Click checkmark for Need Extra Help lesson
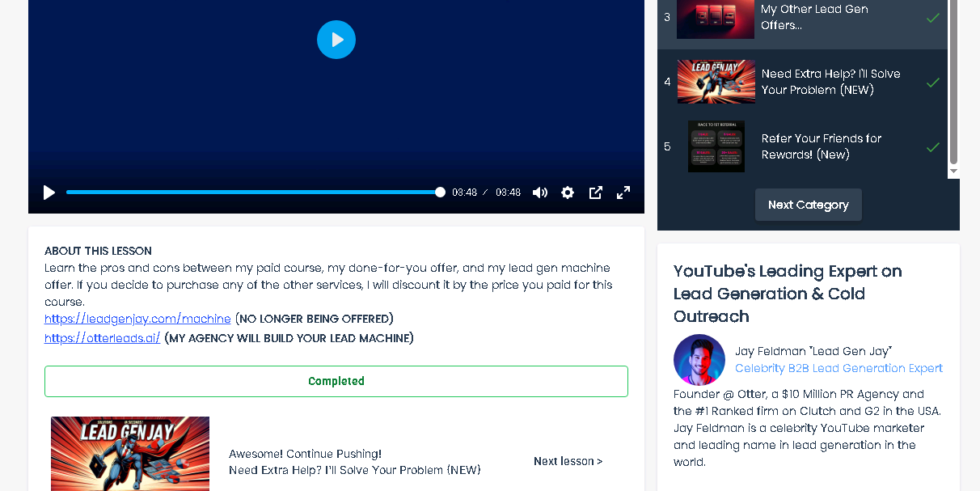The image size is (980, 491). [933, 82]
